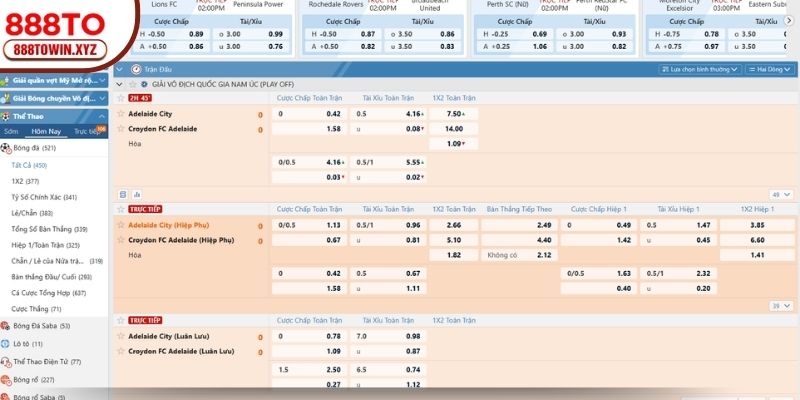Select Bàn thắng Đầu/ Cuối (293)

[52, 277]
